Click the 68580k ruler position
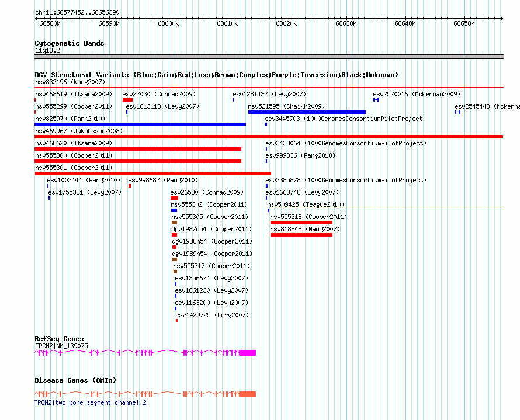This screenshot has width=520, height=420. click(x=50, y=23)
